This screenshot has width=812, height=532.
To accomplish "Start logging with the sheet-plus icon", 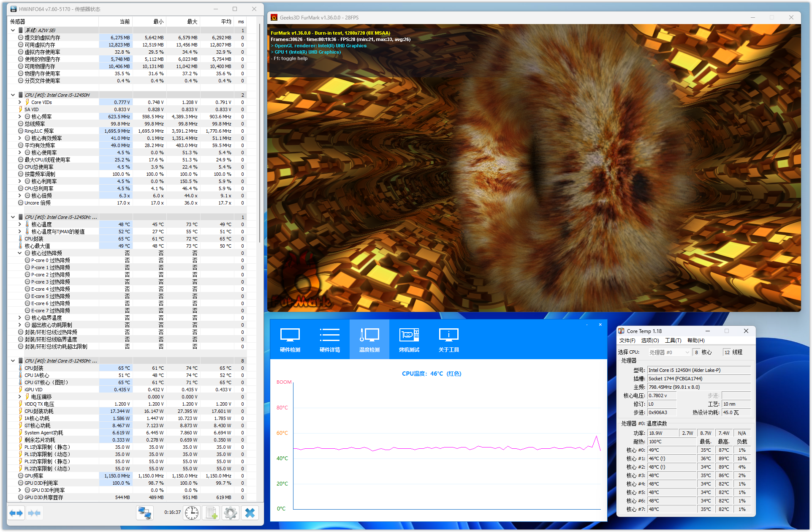I will tap(211, 513).
